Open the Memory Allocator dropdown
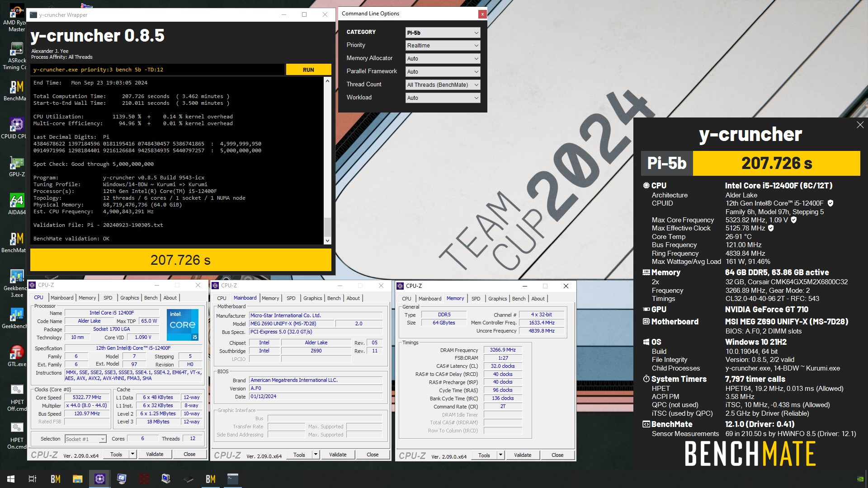 [443, 59]
